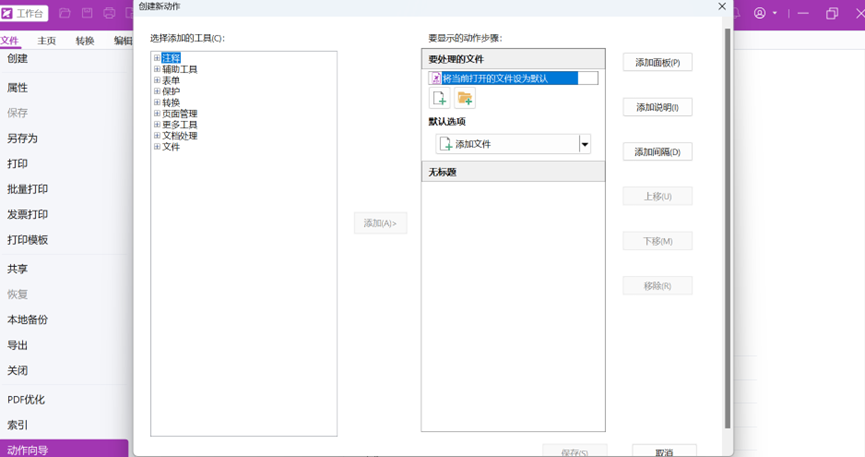This screenshot has width=865, height=457.
Task: Expand the 注释 tree node
Action: coord(157,58)
